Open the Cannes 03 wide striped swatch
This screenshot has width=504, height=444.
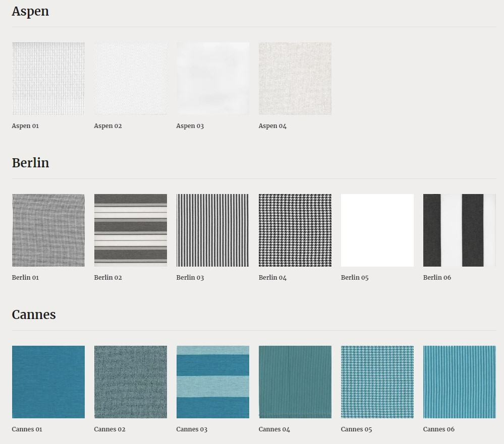[x=213, y=382]
